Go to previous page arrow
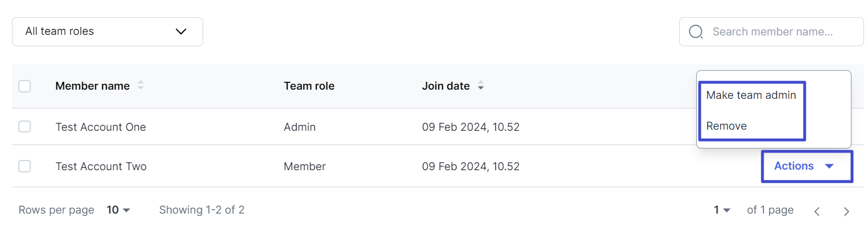 point(817,211)
